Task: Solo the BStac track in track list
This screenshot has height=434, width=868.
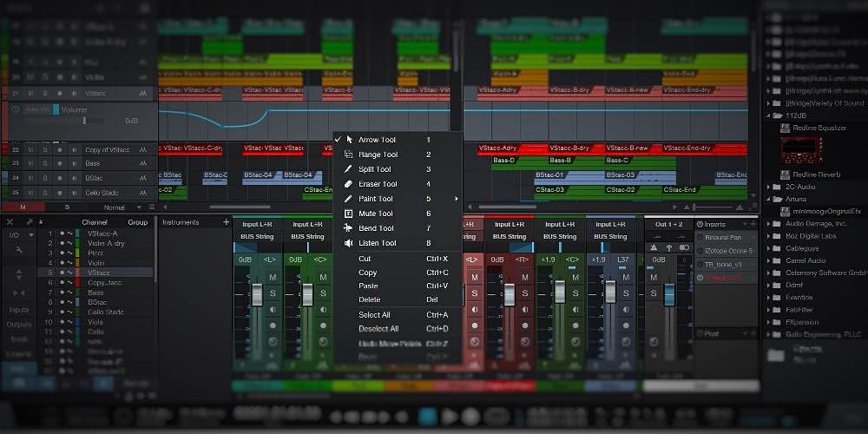Action: (x=45, y=177)
